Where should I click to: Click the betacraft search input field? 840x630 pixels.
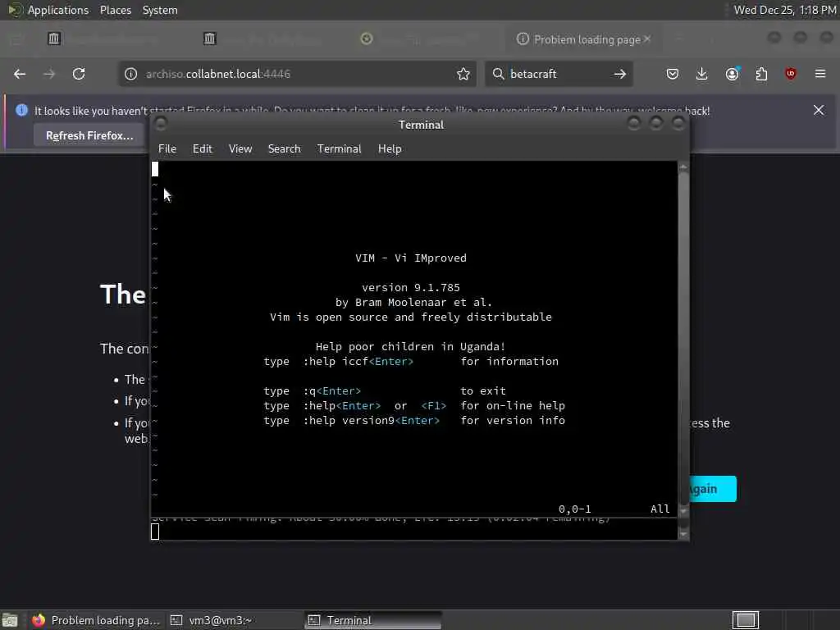[557, 74]
